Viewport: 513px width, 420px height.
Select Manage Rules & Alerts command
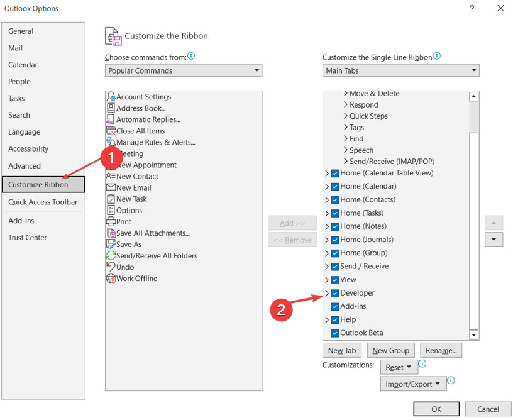[156, 142]
